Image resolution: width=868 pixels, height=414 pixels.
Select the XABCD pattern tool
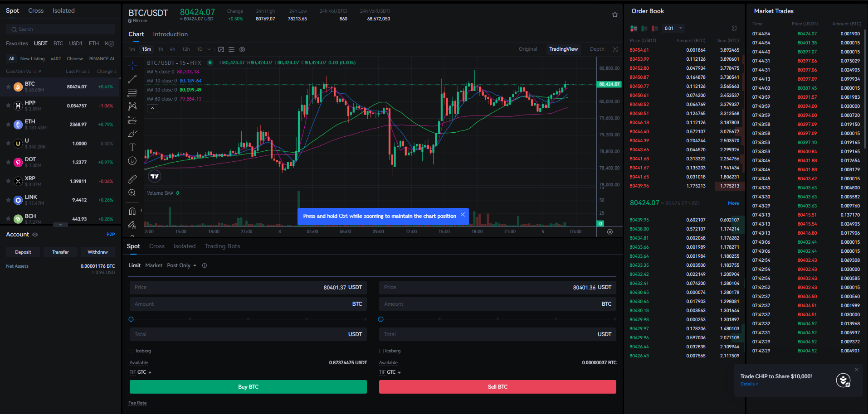[132, 106]
